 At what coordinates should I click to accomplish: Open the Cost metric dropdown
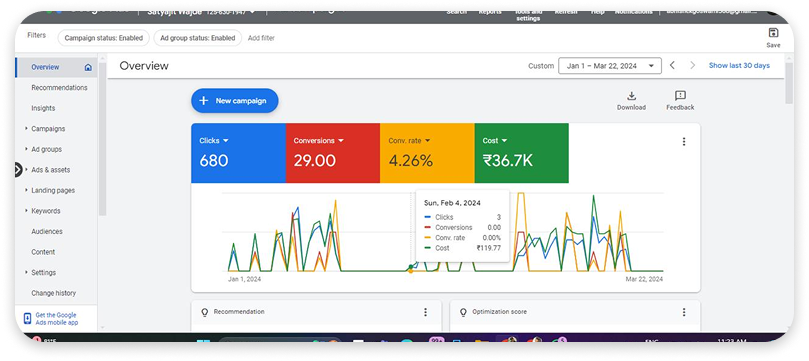[495, 140]
